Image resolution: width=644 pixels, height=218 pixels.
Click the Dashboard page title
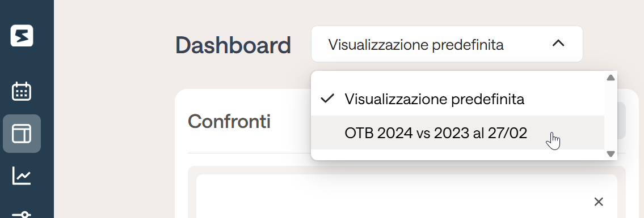click(x=233, y=45)
